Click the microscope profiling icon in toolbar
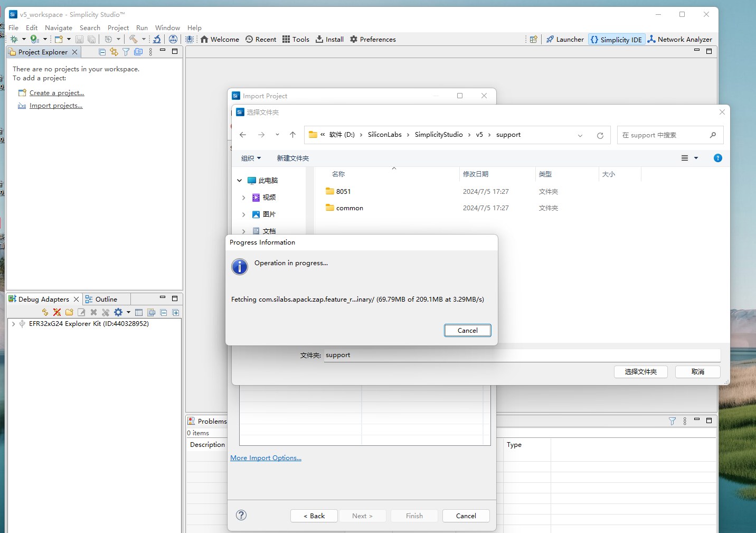 coord(157,39)
